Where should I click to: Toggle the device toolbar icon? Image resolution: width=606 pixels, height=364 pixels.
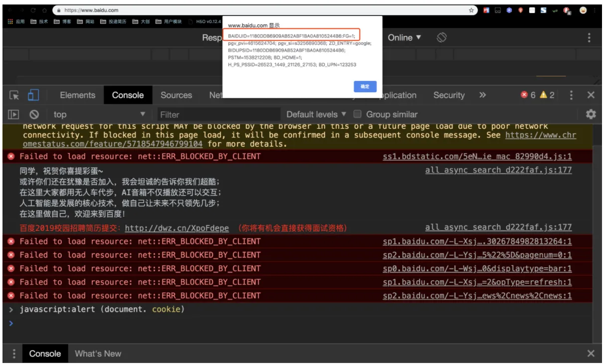coord(33,95)
